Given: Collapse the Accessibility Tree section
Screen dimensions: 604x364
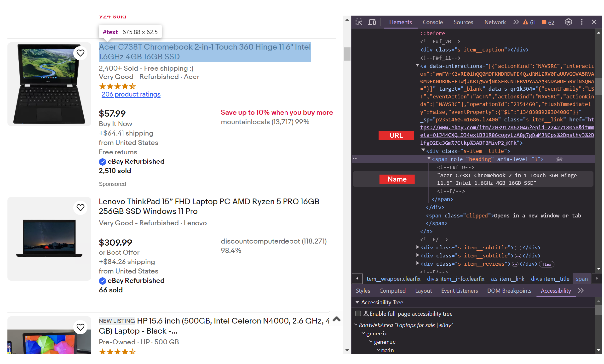Looking at the screenshot, I should [x=357, y=302].
